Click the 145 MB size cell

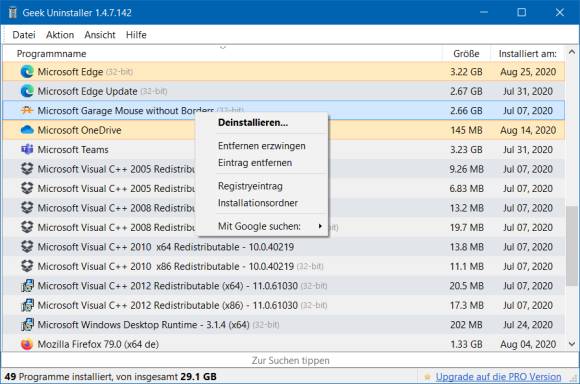tap(466, 130)
